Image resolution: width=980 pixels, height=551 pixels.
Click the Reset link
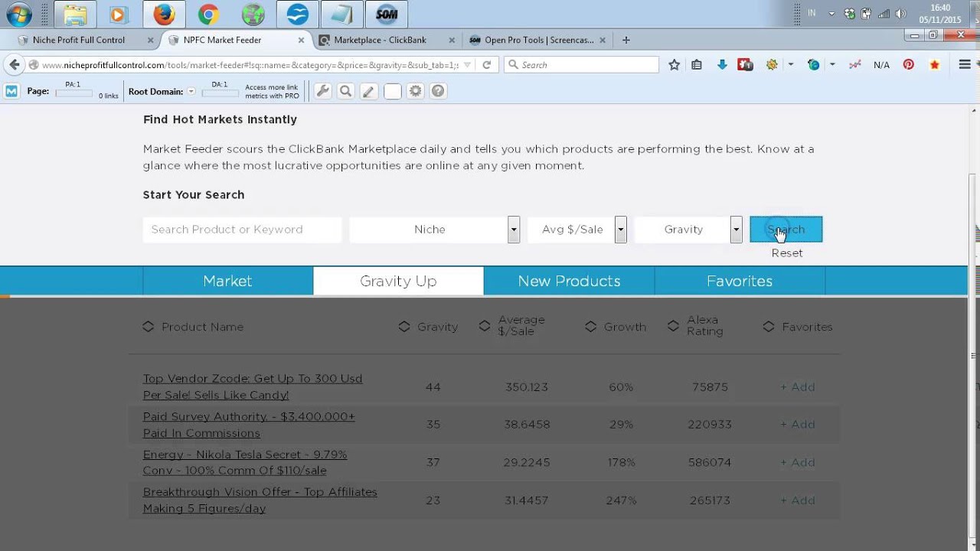787,253
